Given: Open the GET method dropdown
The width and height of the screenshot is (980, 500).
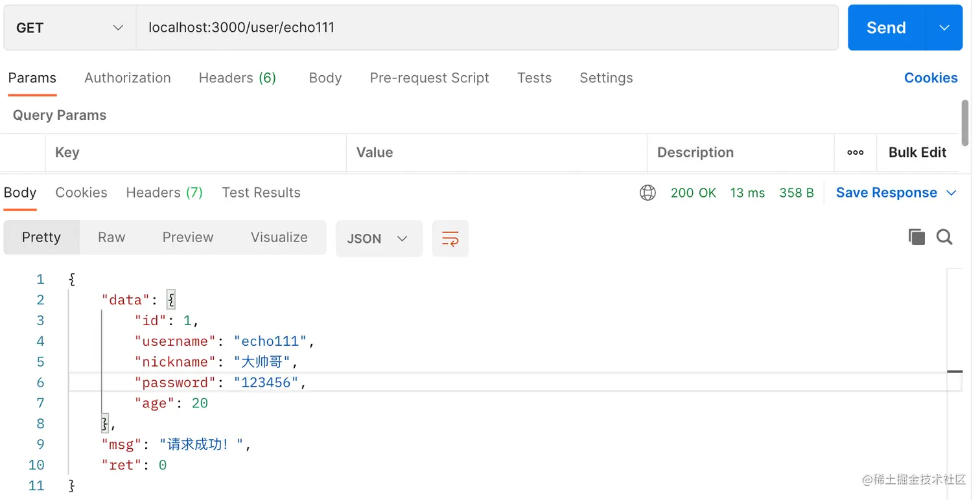Looking at the screenshot, I should (x=70, y=28).
